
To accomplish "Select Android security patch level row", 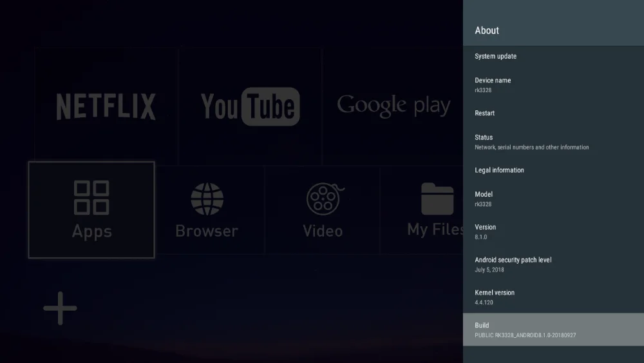I will 553,264.
